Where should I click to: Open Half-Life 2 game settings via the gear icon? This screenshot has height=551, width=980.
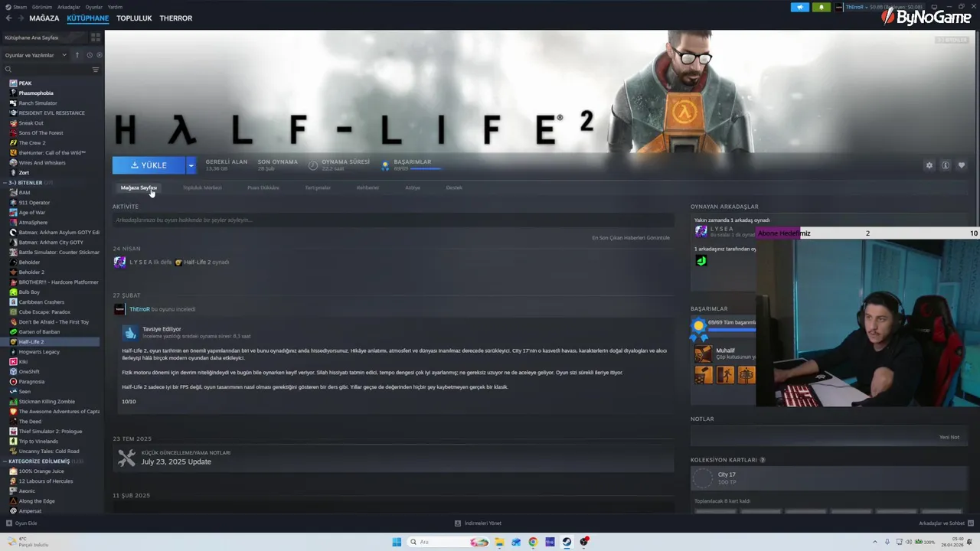click(929, 165)
